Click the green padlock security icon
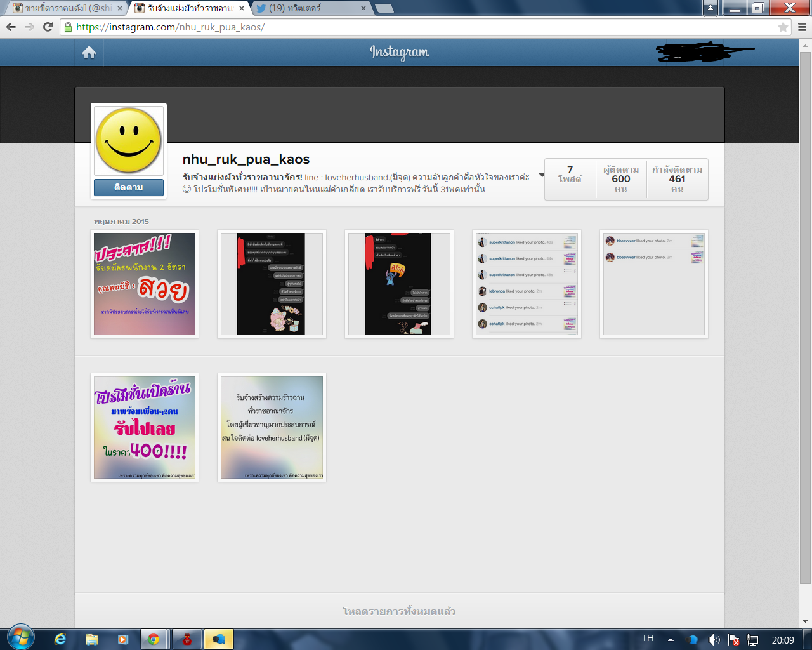812x650 pixels. point(68,27)
